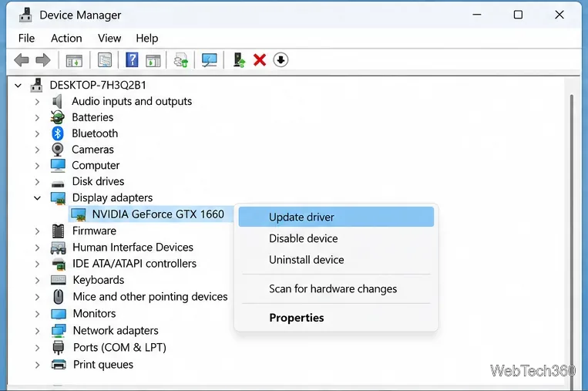Select the Computer category label
Viewport: 588px width, 391px height.
click(x=96, y=166)
